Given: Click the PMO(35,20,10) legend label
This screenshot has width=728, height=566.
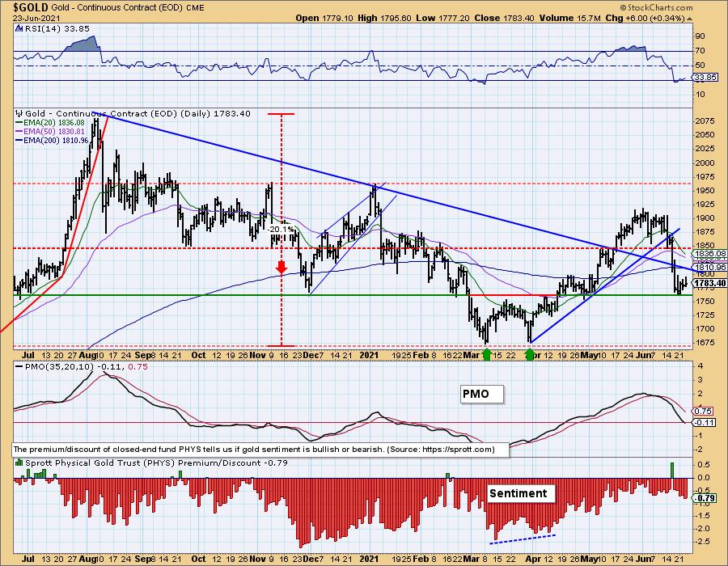Looking at the screenshot, I should tap(58, 366).
